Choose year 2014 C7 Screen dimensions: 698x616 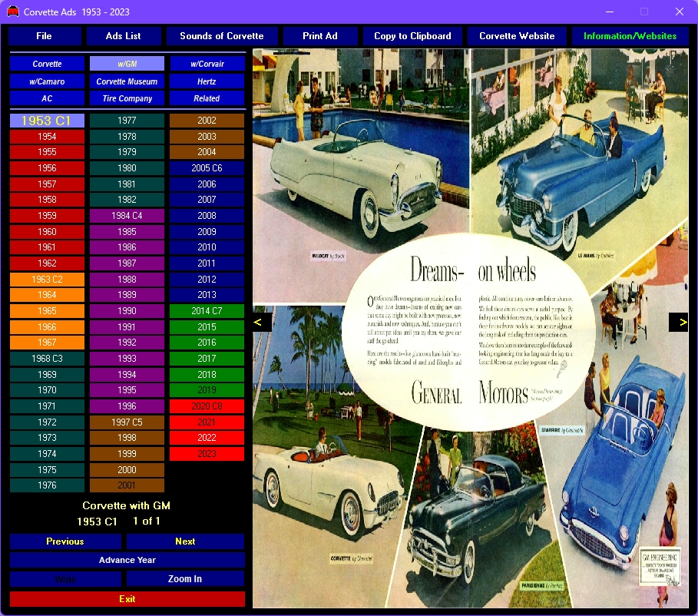pyautogui.click(x=207, y=311)
